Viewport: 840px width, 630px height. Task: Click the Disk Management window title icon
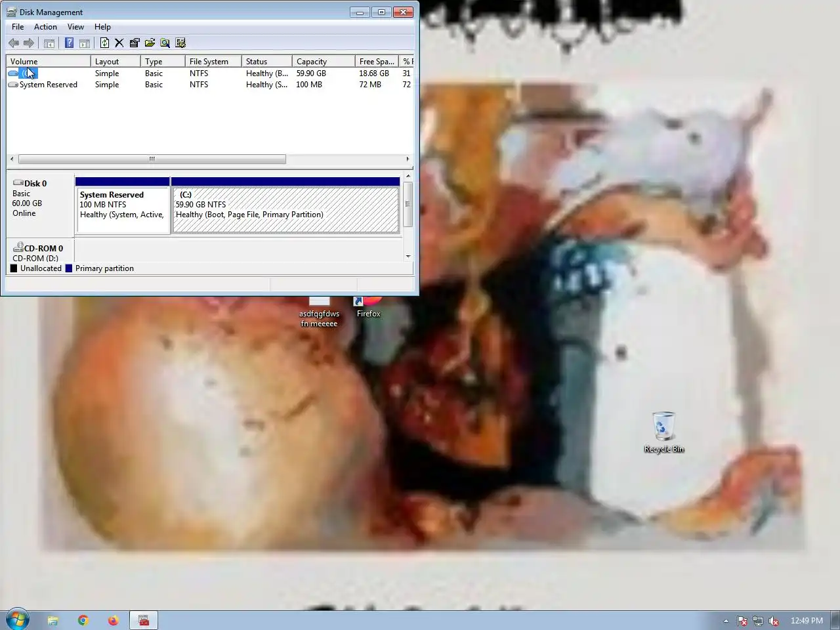tap(12, 12)
